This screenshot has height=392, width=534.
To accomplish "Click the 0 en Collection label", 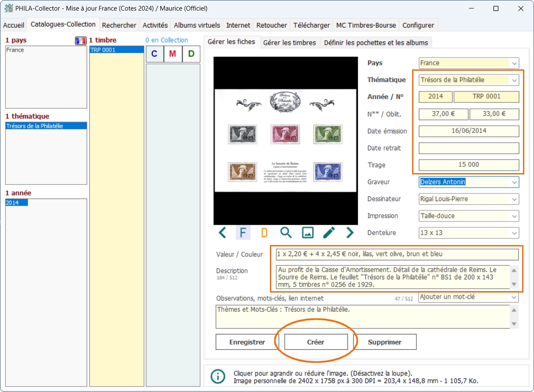I will point(167,40).
